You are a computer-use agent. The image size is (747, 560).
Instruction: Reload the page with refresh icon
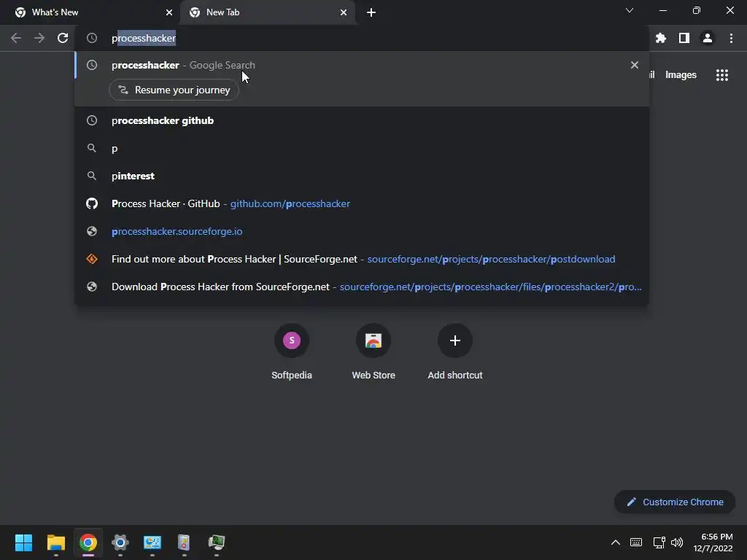[63, 38]
